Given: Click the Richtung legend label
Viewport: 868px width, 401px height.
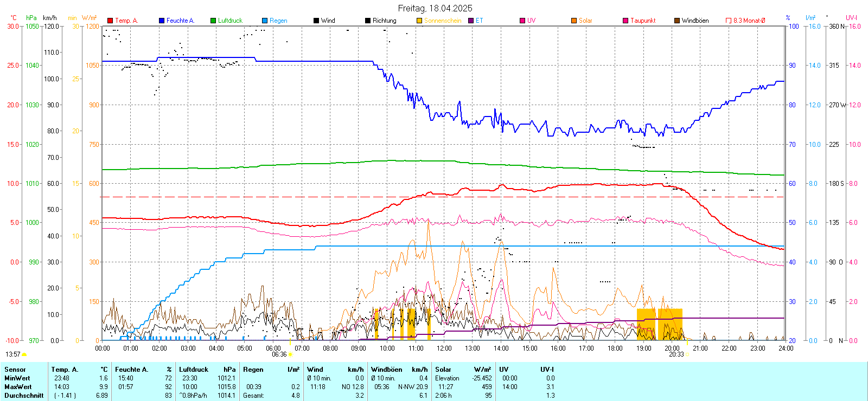Looking at the screenshot, I should [384, 21].
